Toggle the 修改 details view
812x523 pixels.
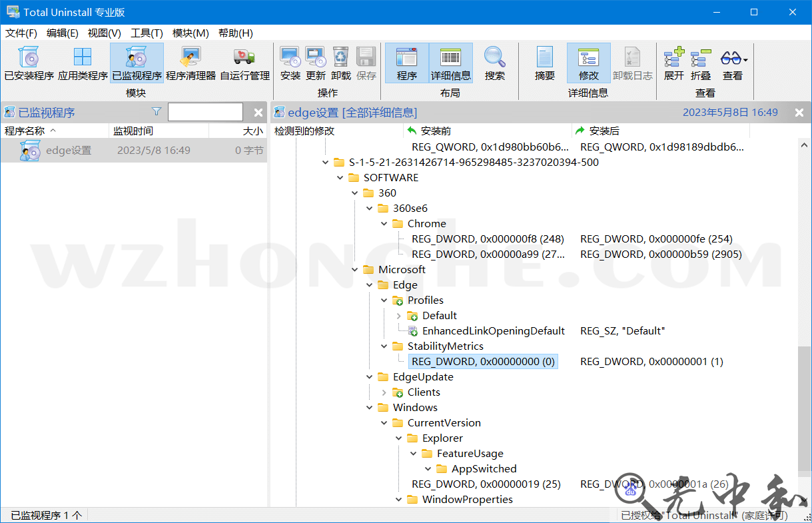(x=588, y=63)
